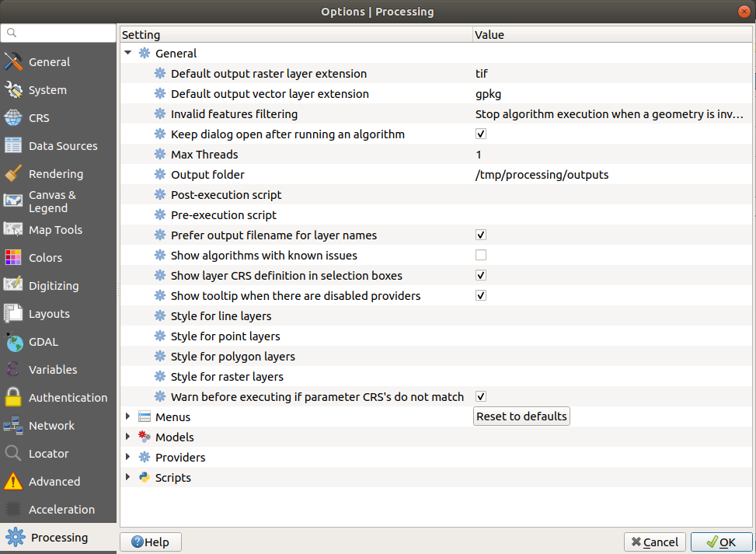Expand the Providers settings group
Image resolution: width=756 pixels, height=554 pixels.
(128, 458)
